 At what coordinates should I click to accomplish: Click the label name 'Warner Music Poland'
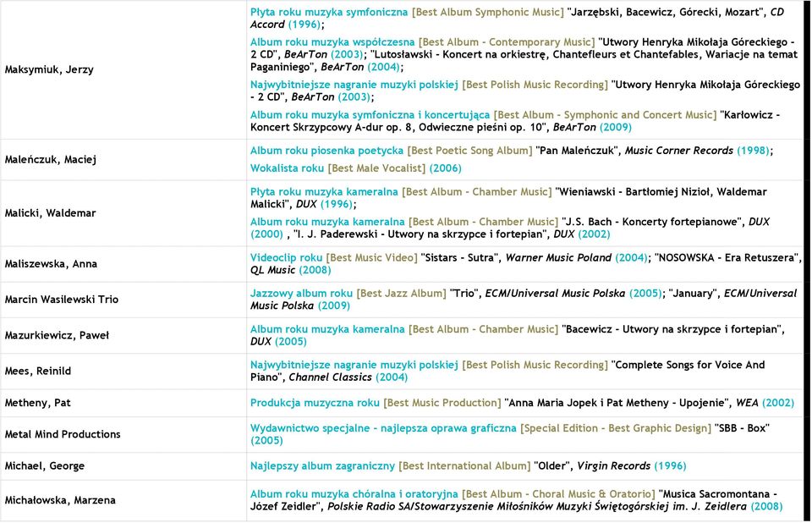[x=558, y=257]
